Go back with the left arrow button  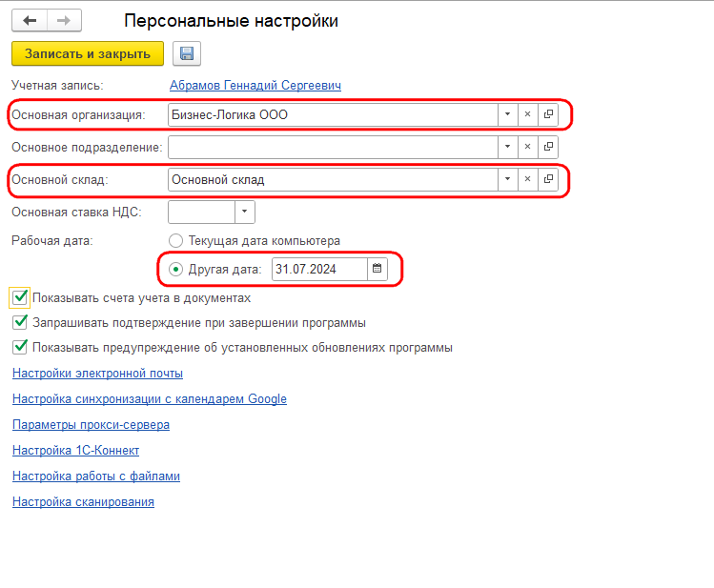(30, 20)
